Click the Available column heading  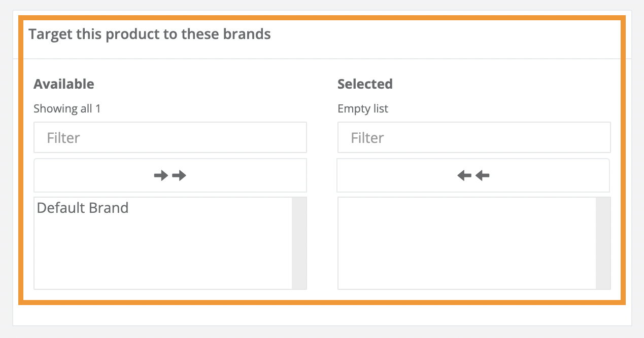63,84
